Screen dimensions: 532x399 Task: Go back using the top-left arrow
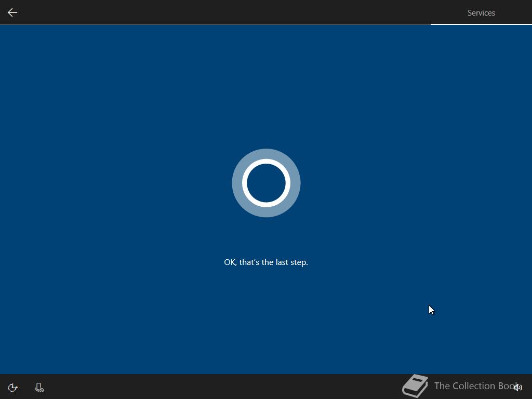12,12
